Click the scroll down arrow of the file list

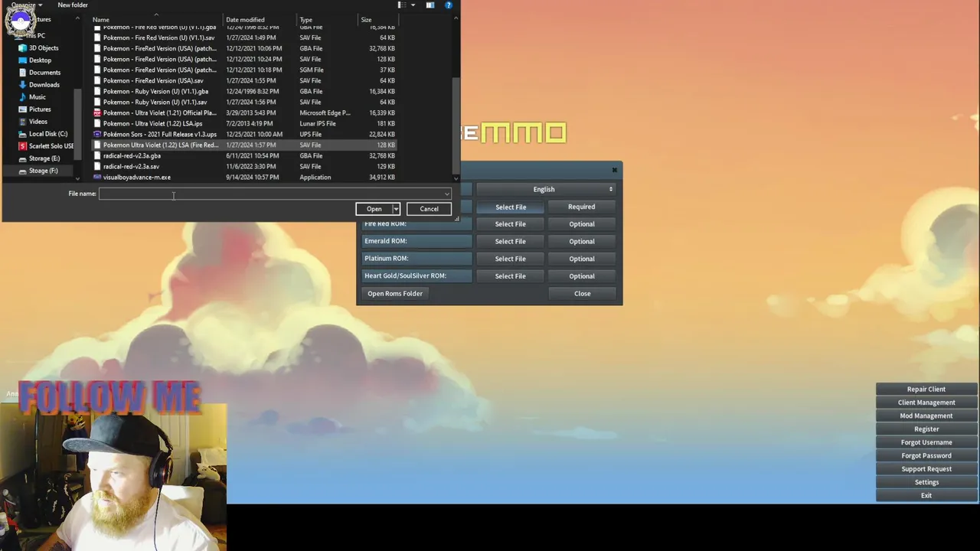pos(456,178)
